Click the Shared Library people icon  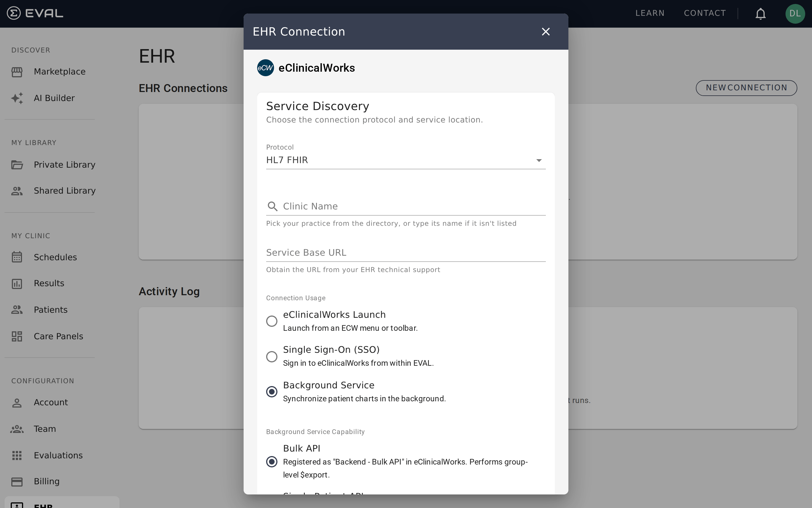[17, 191]
